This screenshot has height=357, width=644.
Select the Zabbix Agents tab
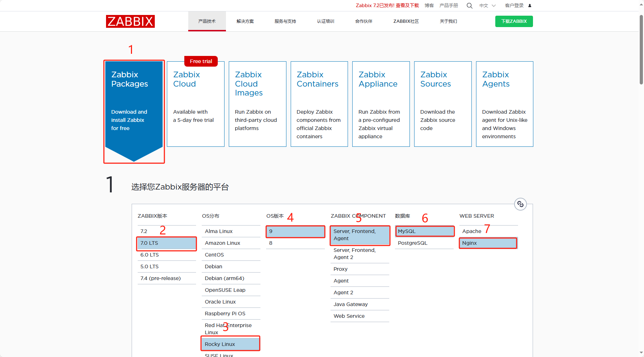pyautogui.click(x=505, y=104)
